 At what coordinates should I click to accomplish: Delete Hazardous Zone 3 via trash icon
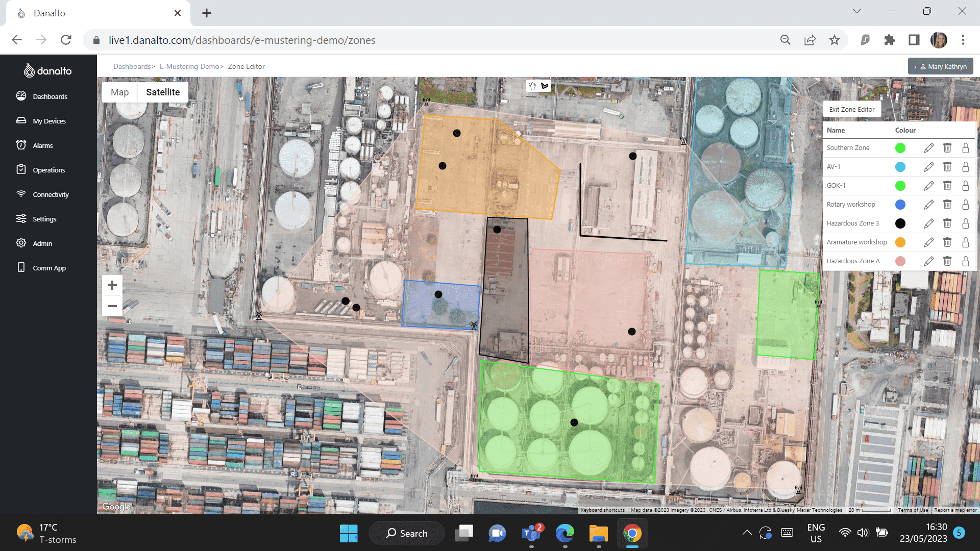(x=947, y=223)
